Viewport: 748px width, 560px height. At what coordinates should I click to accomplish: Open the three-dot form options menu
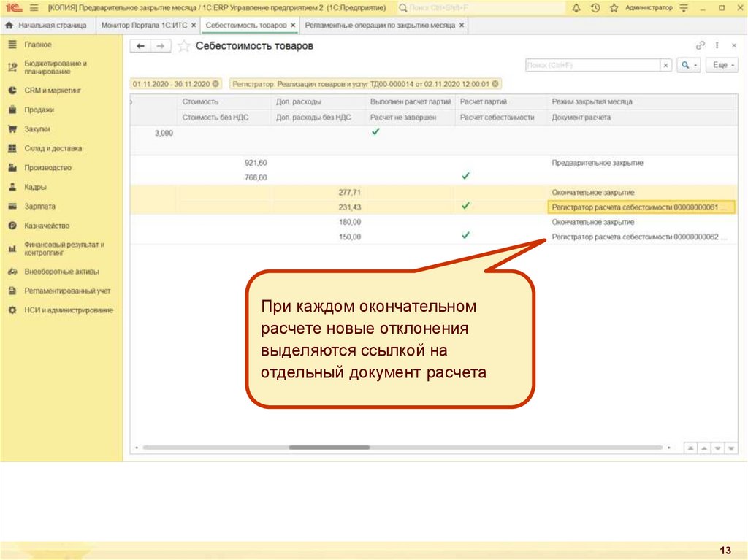718,45
